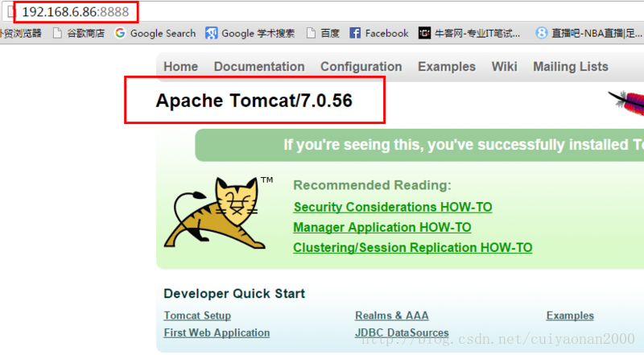Viewport: 644px width, 355px height.
Task: Open the Tomcat Setup link
Action: click(197, 316)
